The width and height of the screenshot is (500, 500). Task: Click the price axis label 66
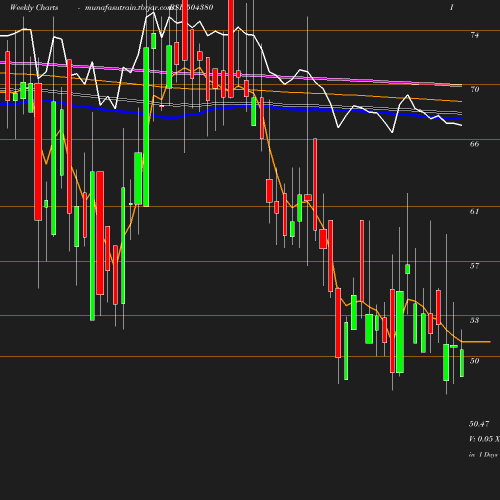click(x=475, y=144)
